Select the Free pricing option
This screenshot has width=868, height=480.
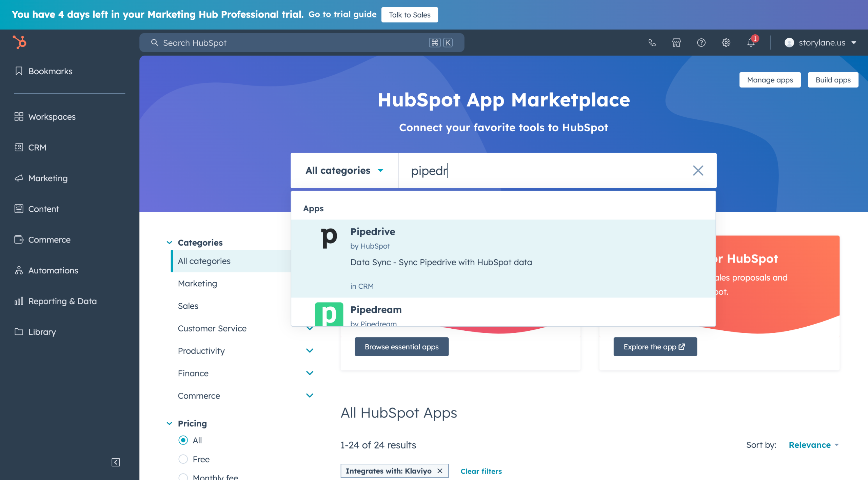[x=183, y=459]
